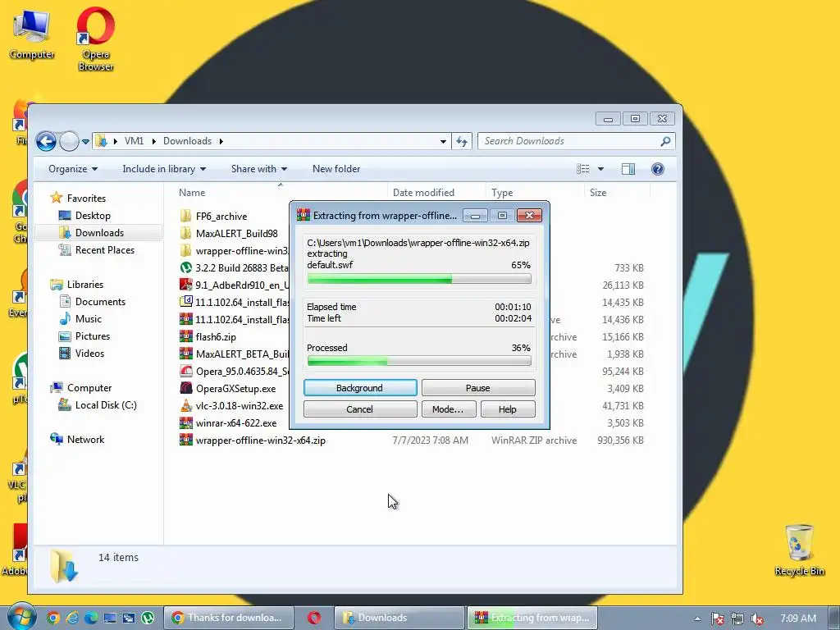Image resolution: width=840 pixels, height=630 pixels.
Task: Open Explorer help icon
Action: (x=657, y=169)
